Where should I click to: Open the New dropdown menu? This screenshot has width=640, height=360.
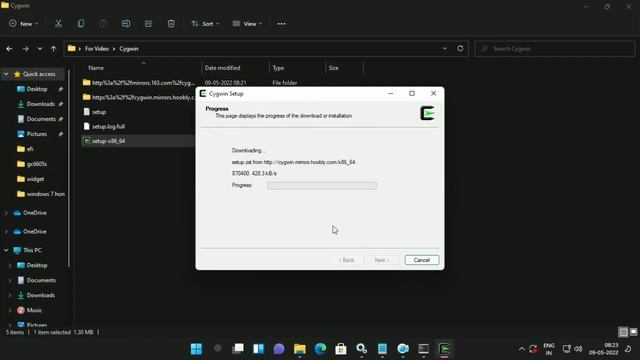(x=24, y=24)
